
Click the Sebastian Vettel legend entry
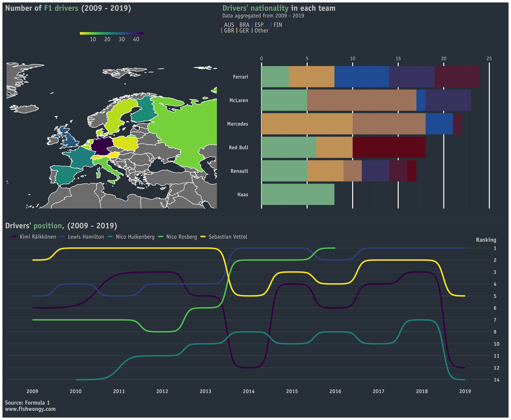coord(224,237)
